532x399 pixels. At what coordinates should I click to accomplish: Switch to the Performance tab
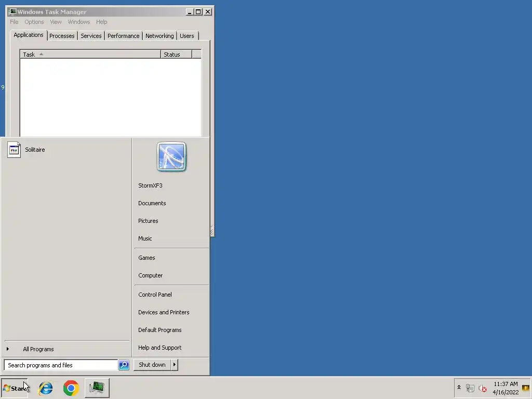point(124,36)
